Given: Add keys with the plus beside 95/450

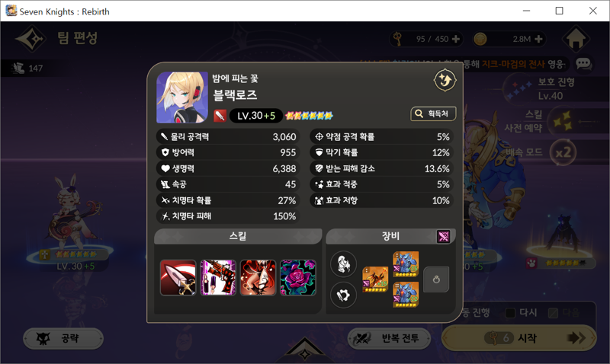Looking at the screenshot, I should [455, 39].
